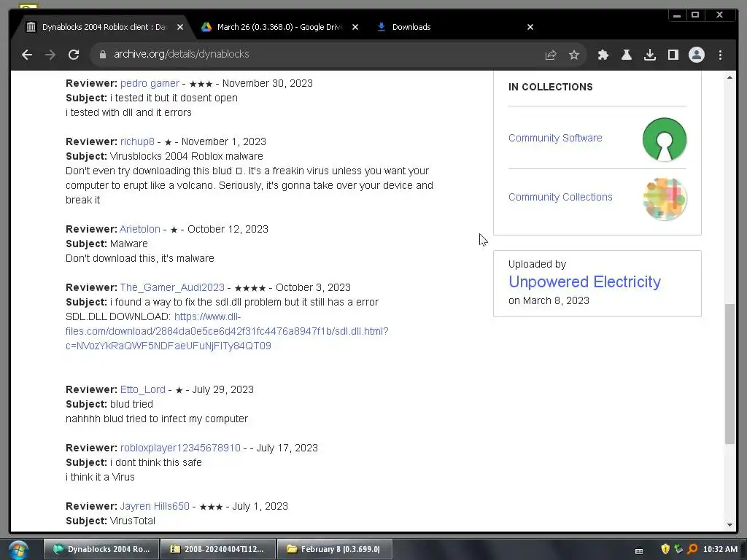Open reviewer Etto_Lord's profile
The height and width of the screenshot is (560, 747).
point(142,389)
